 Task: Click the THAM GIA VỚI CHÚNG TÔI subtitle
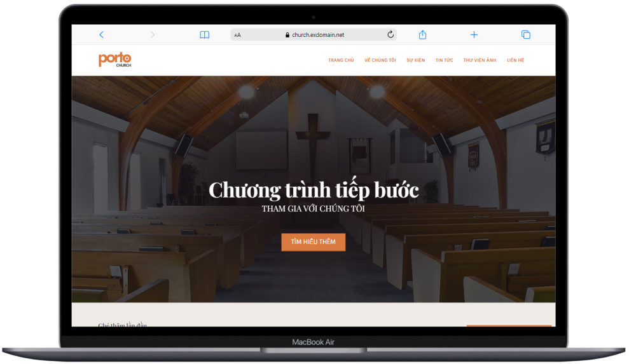tap(314, 208)
